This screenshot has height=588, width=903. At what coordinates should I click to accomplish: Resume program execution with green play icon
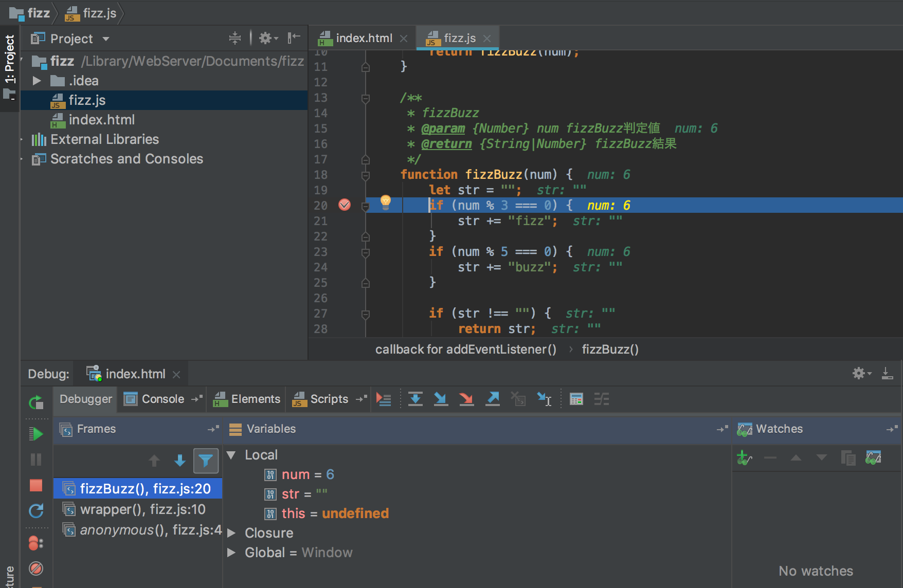37,433
